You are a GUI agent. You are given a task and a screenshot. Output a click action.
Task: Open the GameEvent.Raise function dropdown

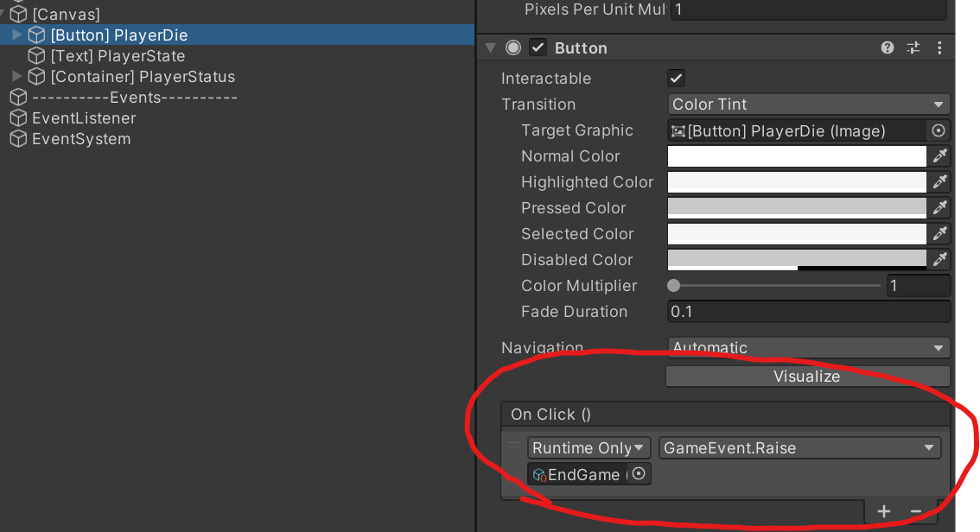click(x=800, y=447)
